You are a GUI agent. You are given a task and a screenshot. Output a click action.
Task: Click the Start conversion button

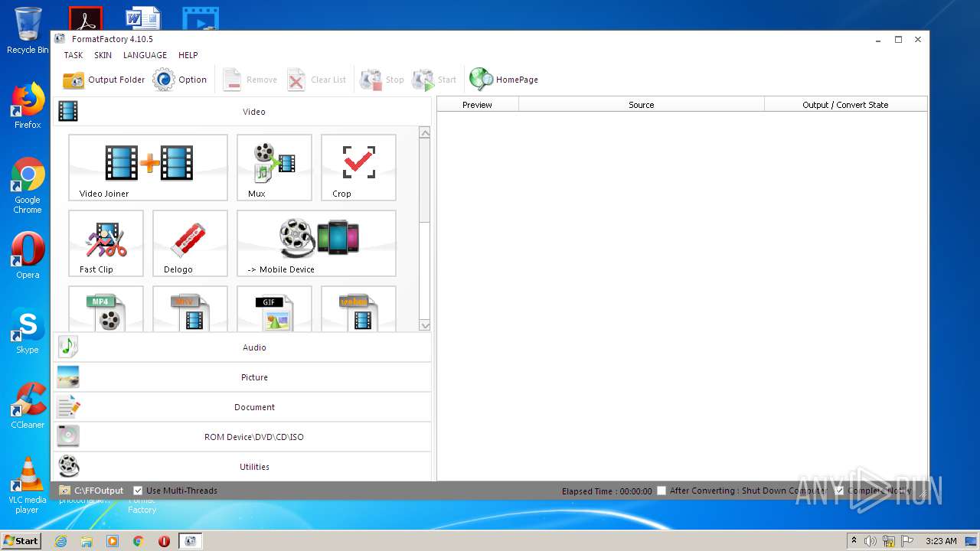pyautogui.click(x=434, y=80)
